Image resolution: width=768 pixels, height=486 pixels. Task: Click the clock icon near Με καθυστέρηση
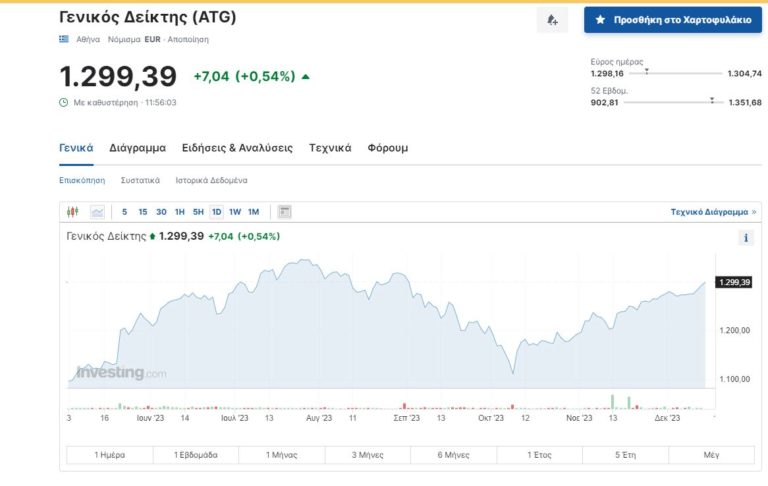tap(64, 102)
